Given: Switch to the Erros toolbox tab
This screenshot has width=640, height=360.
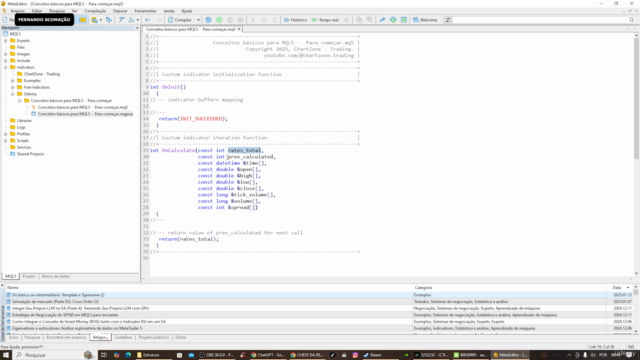Looking at the screenshot, I should tap(13, 338).
